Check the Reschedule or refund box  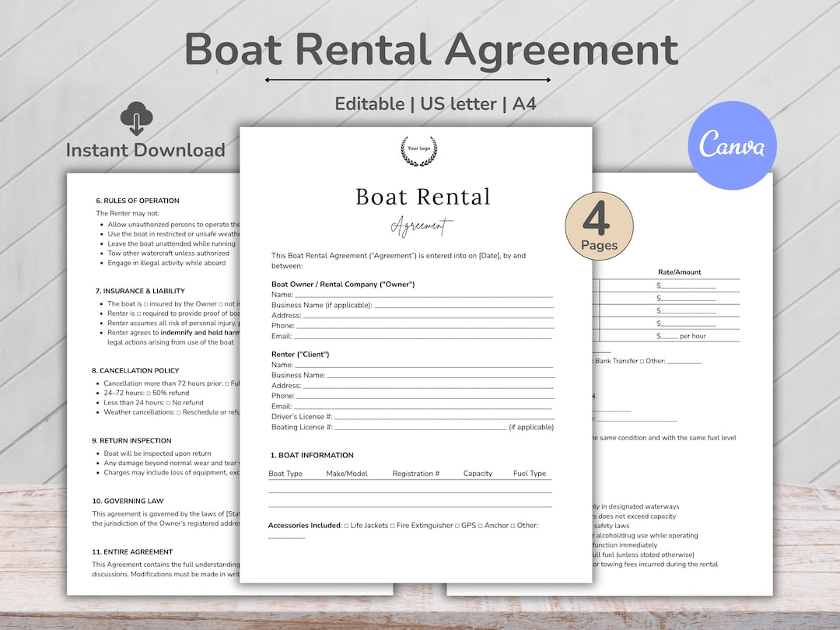coord(178,412)
